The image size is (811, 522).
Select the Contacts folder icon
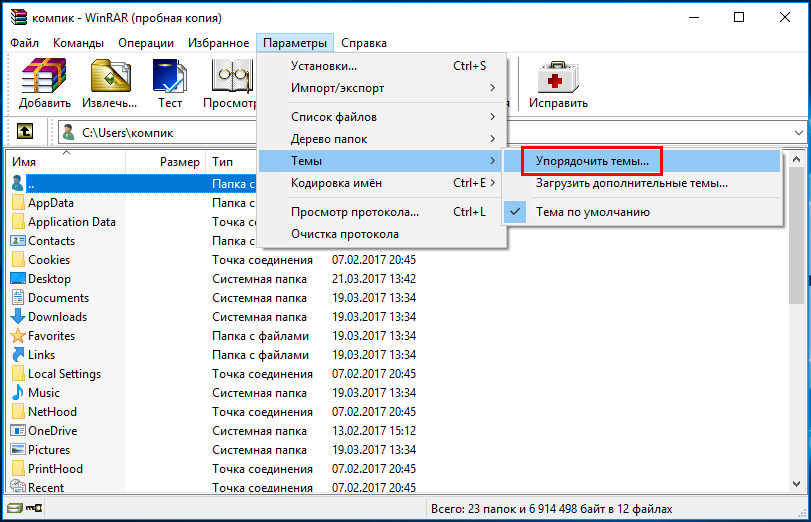click(18, 241)
